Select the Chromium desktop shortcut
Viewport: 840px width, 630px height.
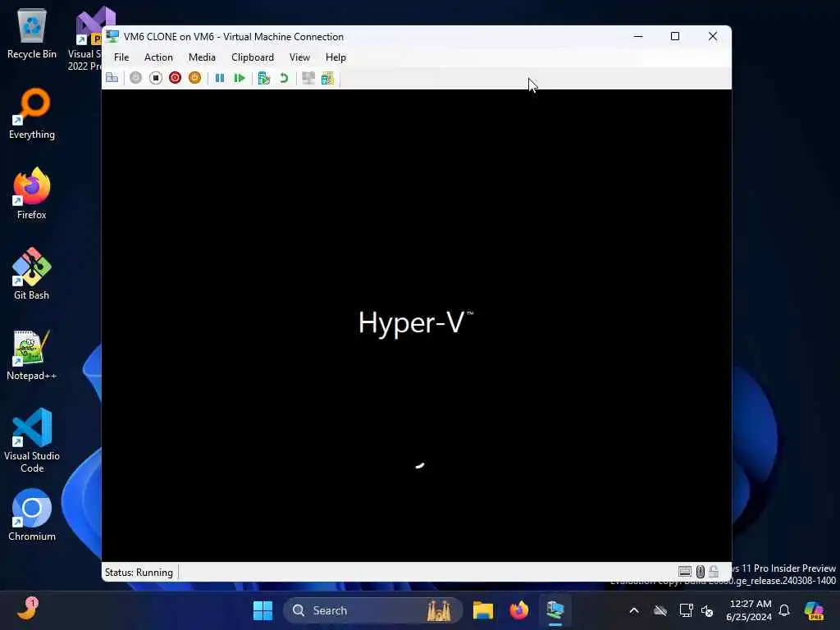pos(32,515)
